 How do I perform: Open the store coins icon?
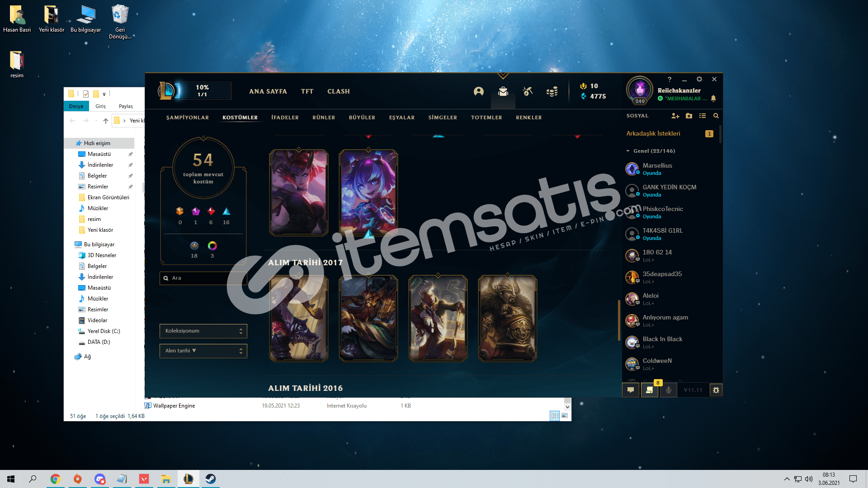click(552, 92)
